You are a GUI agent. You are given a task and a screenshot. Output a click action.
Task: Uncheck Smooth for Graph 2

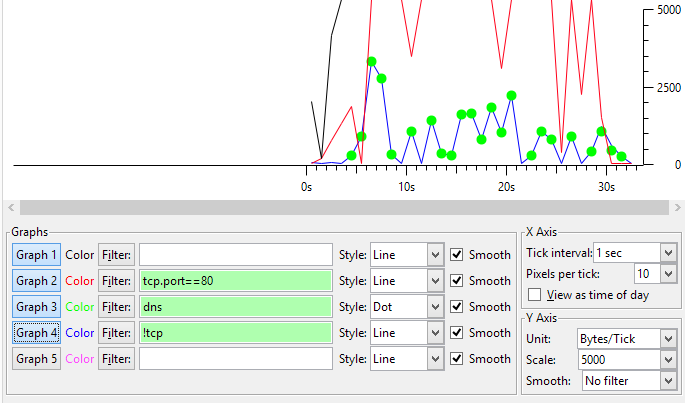point(457,281)
